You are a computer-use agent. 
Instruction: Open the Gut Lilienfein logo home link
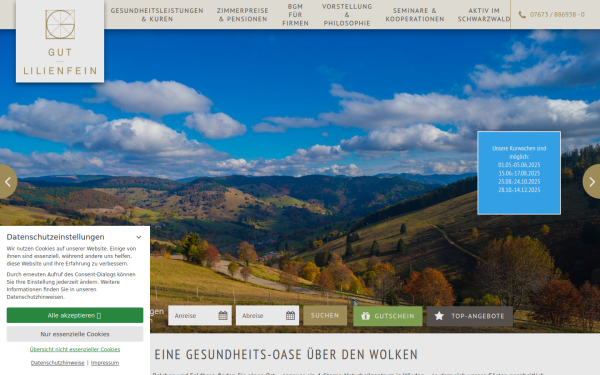[60, 41]
